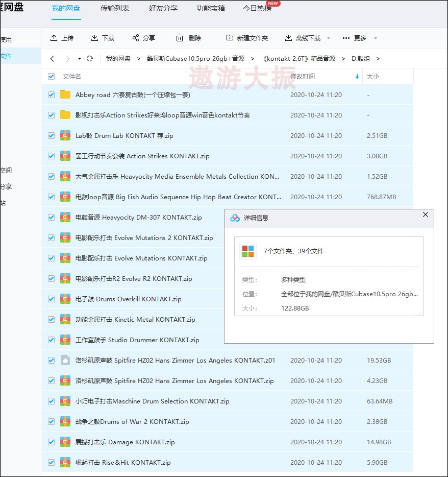Switch to the 我的网盘 tab
This screenshot has height=477, width=448.
(66, 8)
